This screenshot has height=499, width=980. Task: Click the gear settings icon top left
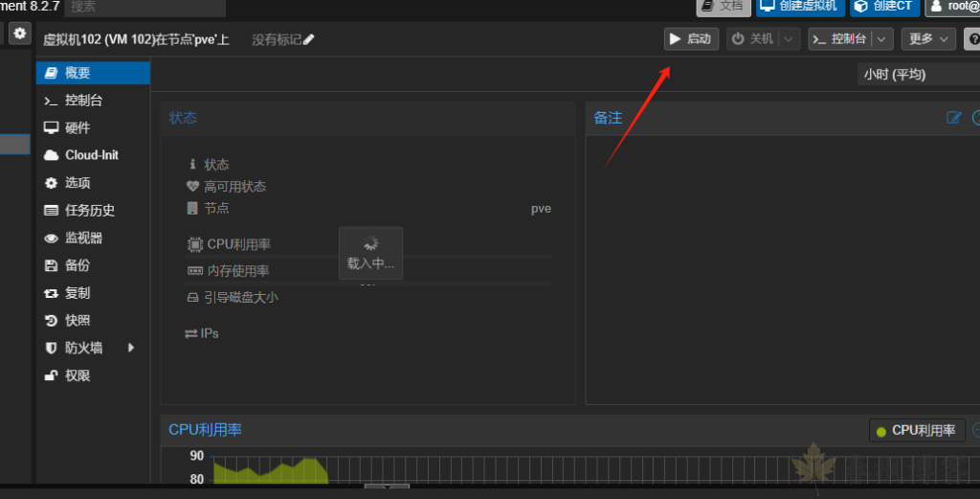(19, 34)
